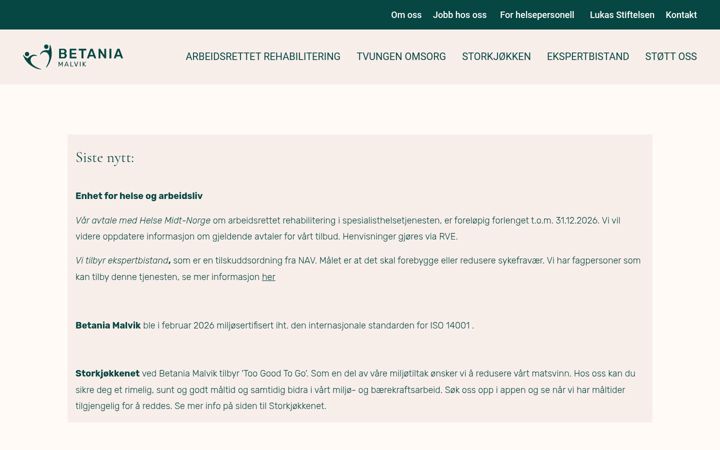Visit Lukas Stiftelsen page

[622, 15]
